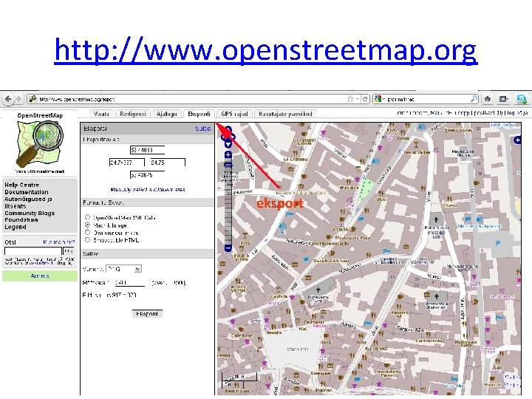Click the Arcadia label on map
The height and width of the screenshot is (399, 532).
[341, 230]
